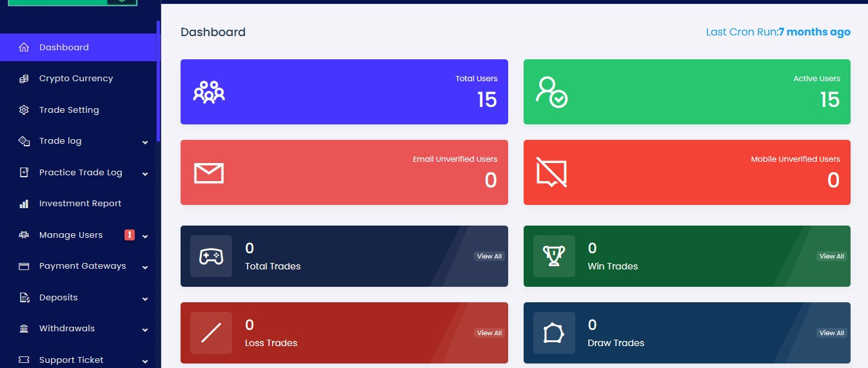This screenshot has height=368, width=868.
Task: Click View All on Win Trades
Action: 831,257
